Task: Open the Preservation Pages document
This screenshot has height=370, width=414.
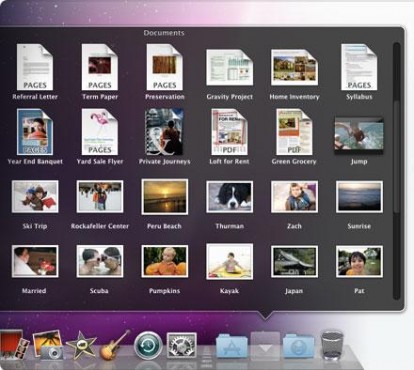Action: 164,67
